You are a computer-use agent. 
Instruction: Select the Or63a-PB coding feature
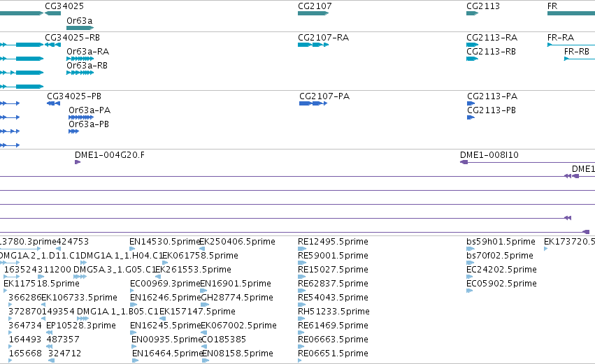tap(89, 124)
